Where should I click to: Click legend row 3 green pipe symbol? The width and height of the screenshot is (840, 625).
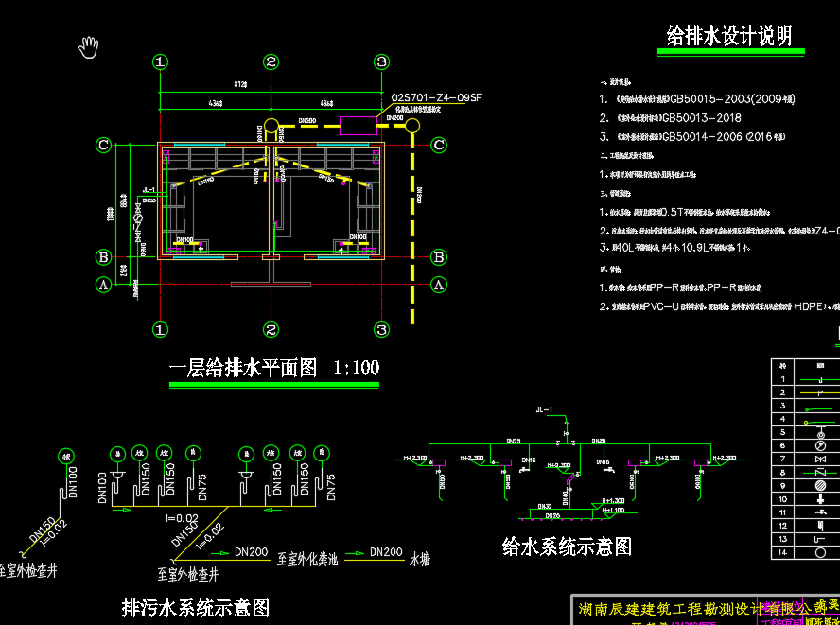click(x=820, y=408)
